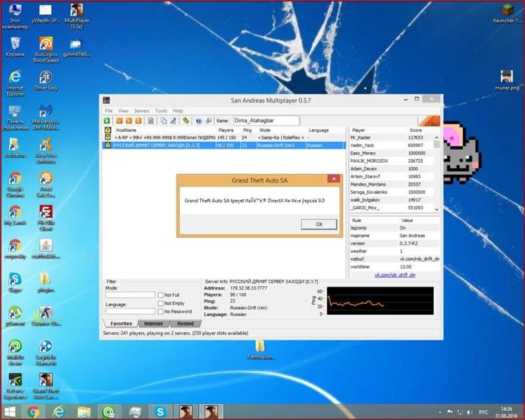Viewport: 525px width, 420px height.
Task: Select player Mr_Kaster in the player list
Action: (x=391, y=137)
